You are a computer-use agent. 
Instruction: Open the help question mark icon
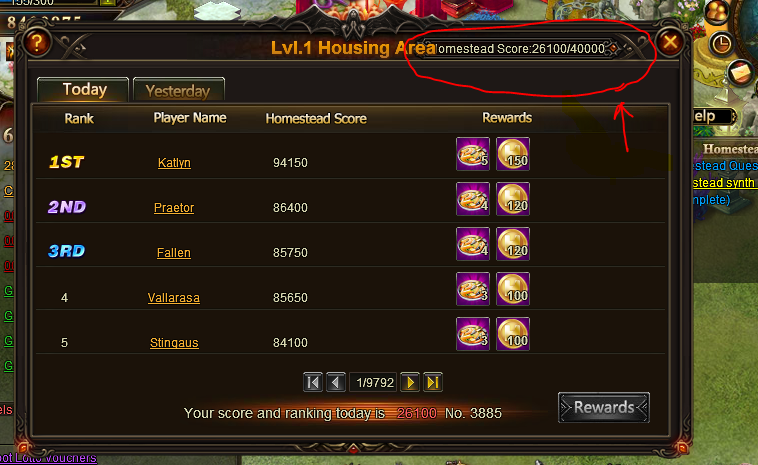click(x=37, y=43)
